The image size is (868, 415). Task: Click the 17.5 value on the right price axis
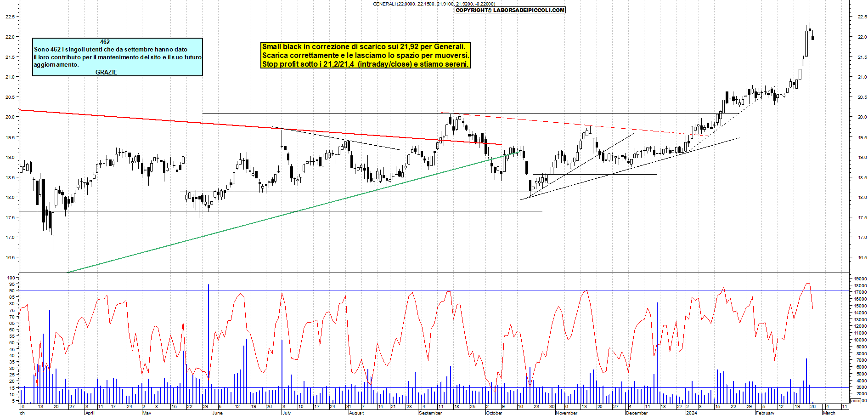tap(862, 217)
